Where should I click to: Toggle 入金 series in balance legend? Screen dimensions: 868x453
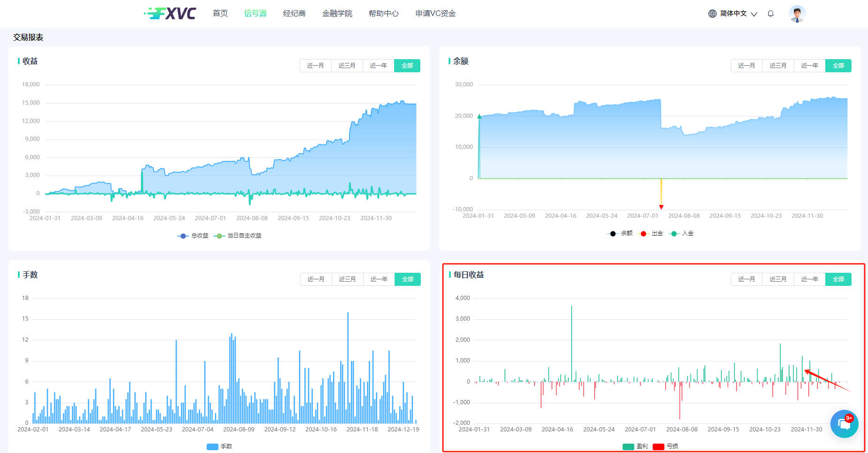[682, 233]
